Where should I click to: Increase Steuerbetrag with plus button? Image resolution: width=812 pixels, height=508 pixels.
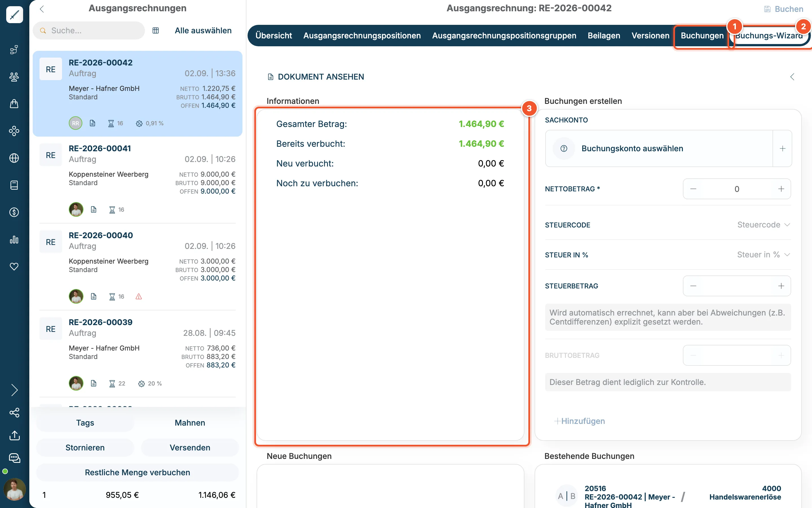pyautogui.click(x=781, y=286)
